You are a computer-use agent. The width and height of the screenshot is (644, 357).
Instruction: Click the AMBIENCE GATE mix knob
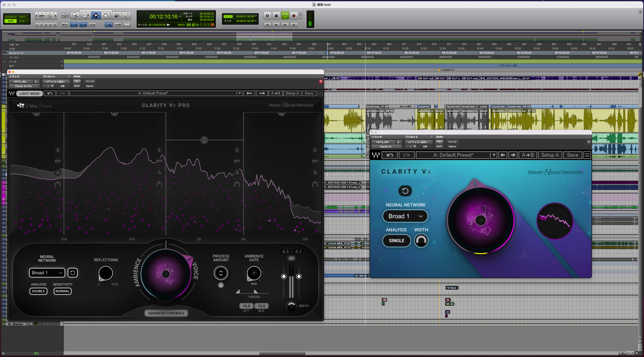click(x=254, y=273)
